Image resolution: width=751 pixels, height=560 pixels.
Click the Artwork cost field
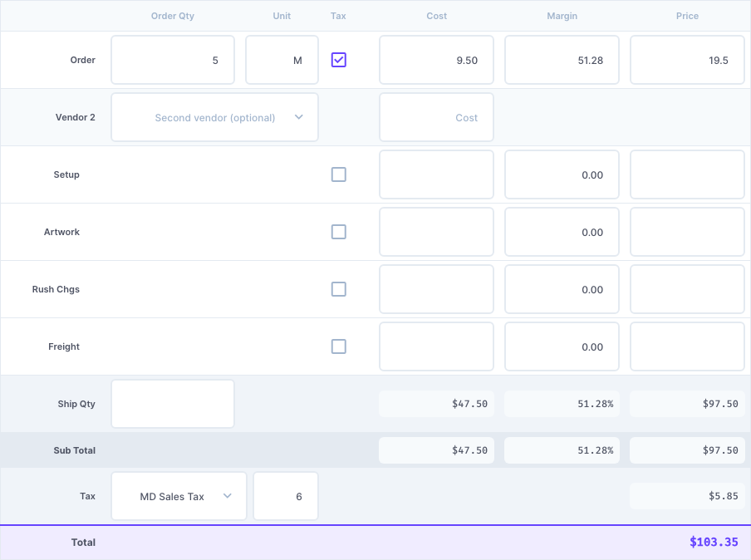tap(436, 232)
